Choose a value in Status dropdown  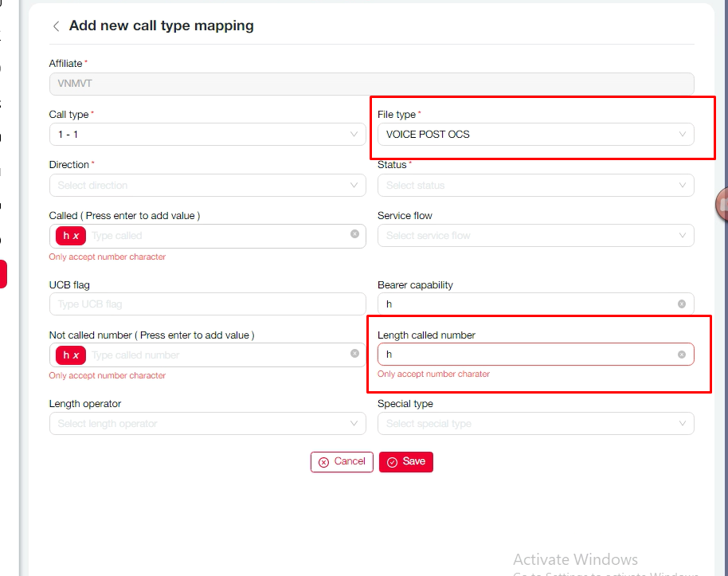click(x=535, y=186)
